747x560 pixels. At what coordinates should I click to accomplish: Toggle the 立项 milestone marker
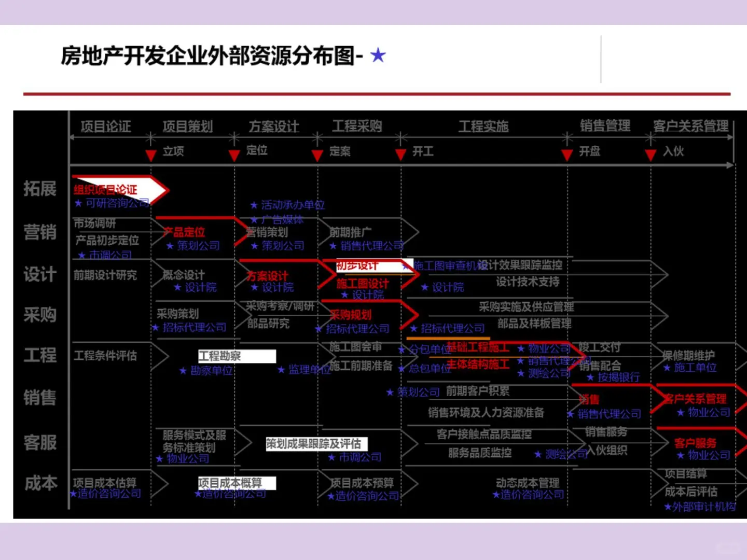[151, 155]
